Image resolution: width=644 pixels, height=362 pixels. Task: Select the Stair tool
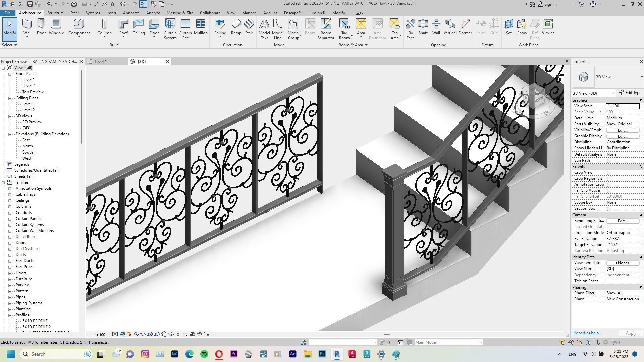click(249, 27)
